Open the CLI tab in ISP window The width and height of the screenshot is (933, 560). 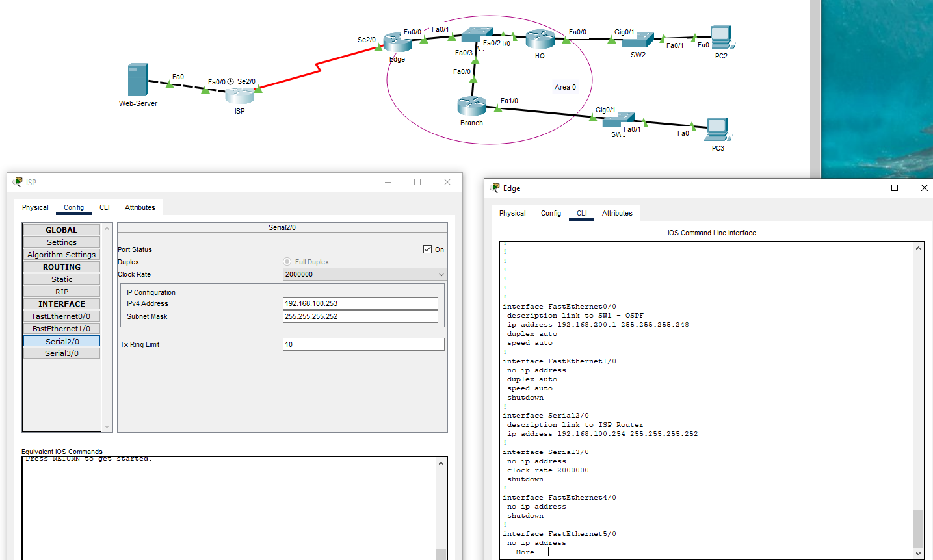click(105, 207)
